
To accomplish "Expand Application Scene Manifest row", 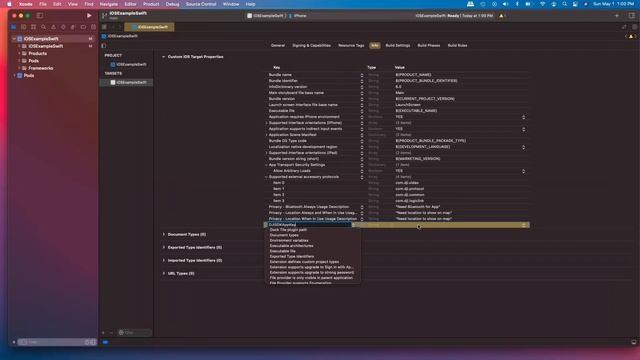I will coord(267,135).
